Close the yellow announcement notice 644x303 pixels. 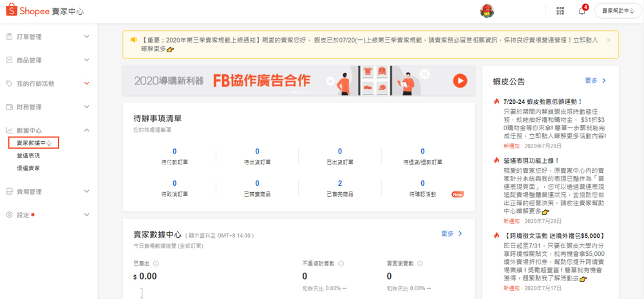(608, 40)
